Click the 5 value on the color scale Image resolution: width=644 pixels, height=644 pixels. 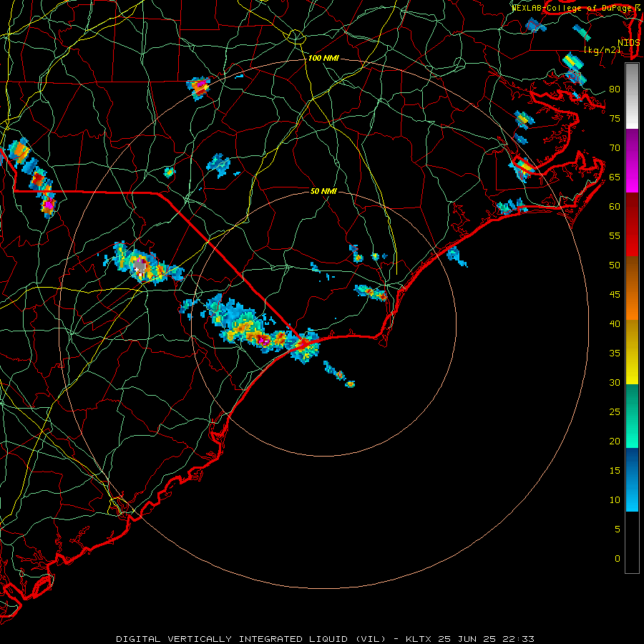point(618,529)
